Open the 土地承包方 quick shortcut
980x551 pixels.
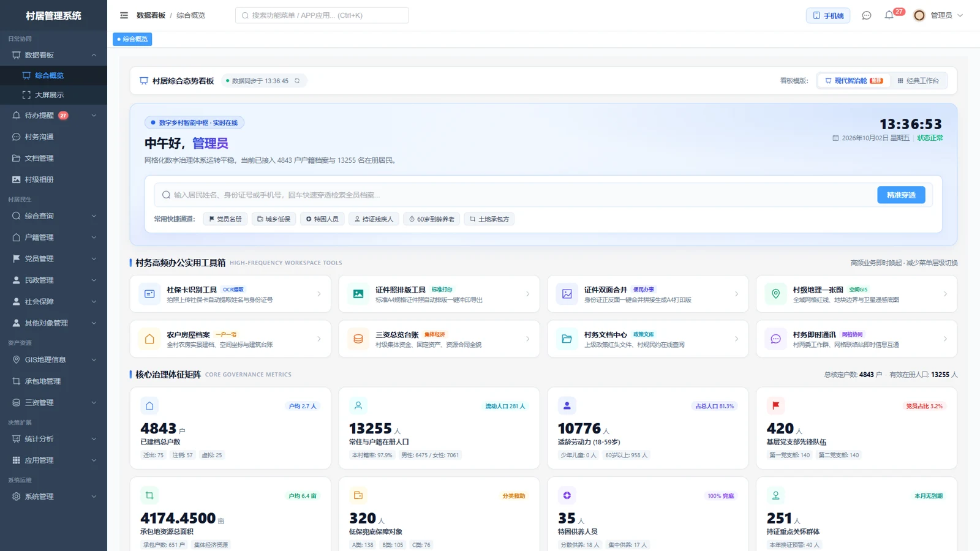click(489, 219)
